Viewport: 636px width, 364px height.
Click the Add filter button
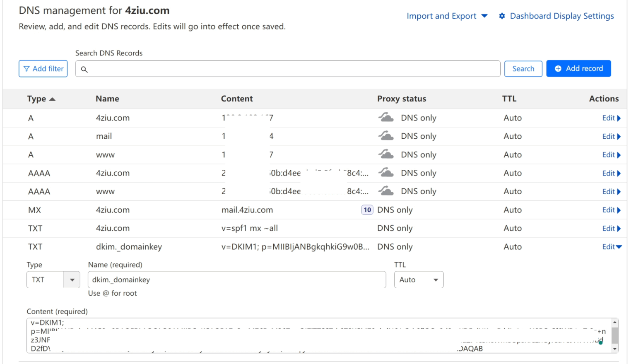tap(43, 69)
